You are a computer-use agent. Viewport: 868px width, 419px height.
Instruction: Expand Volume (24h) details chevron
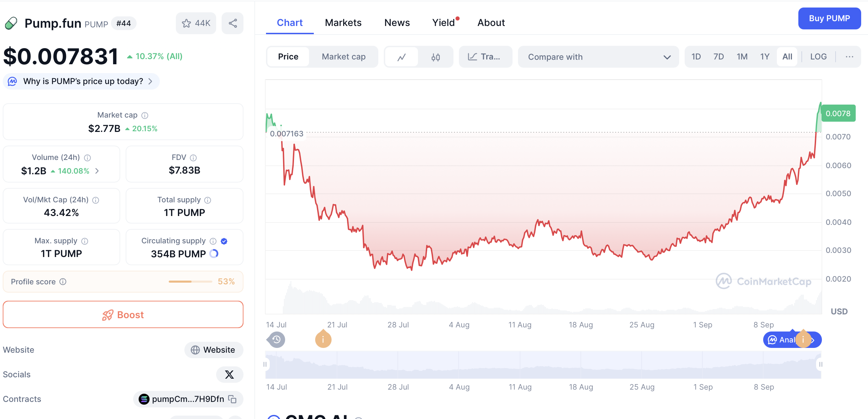[x=97, y=171]
